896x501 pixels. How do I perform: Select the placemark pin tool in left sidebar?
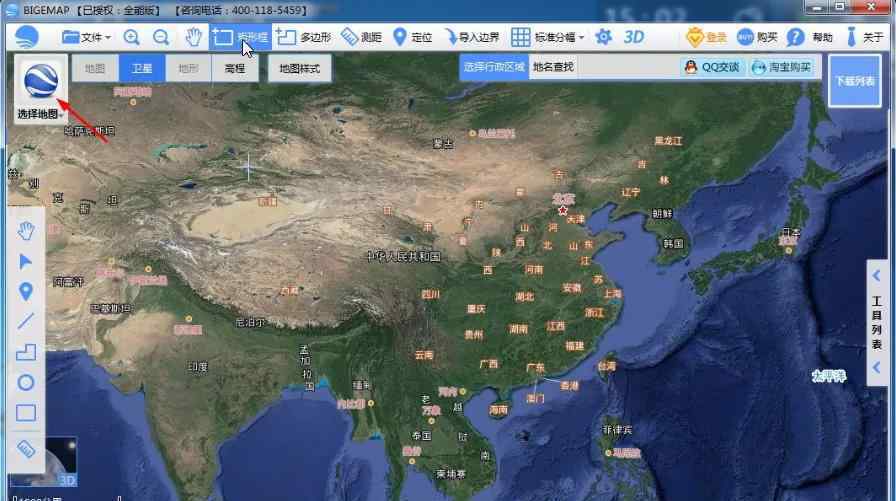(26, 292)
